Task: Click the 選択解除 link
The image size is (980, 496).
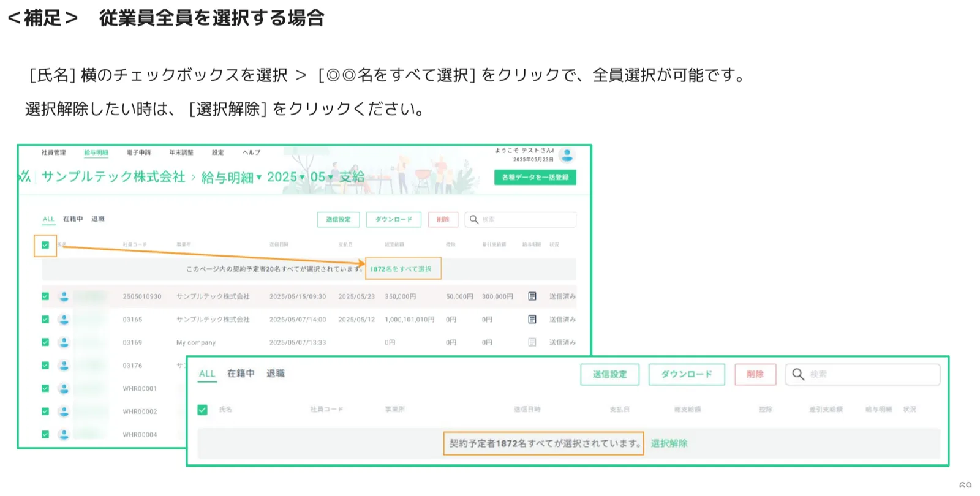Action: click(669, 443)
